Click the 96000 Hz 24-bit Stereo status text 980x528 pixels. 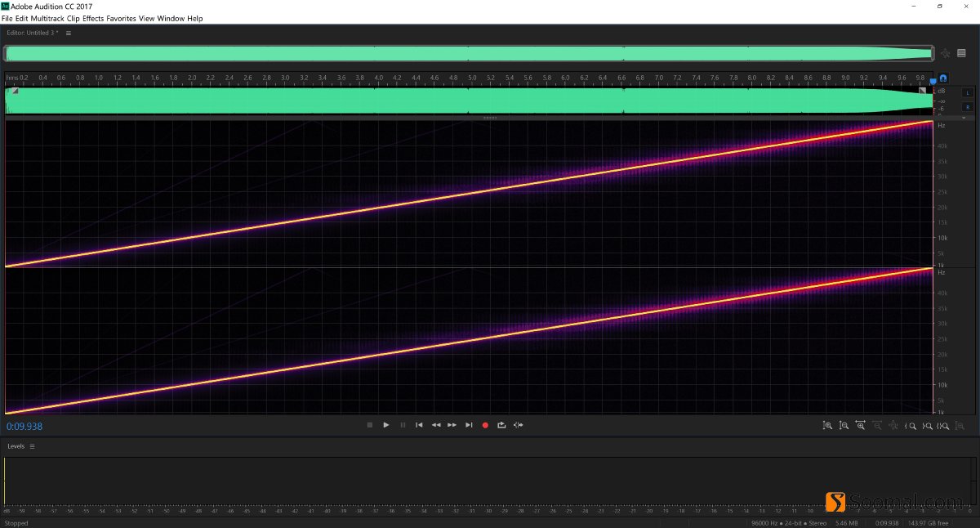[x=790, y=523]
